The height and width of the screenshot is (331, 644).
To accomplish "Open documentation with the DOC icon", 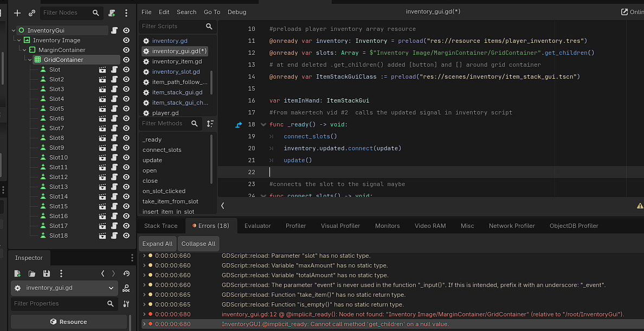I will coord(126,289).
